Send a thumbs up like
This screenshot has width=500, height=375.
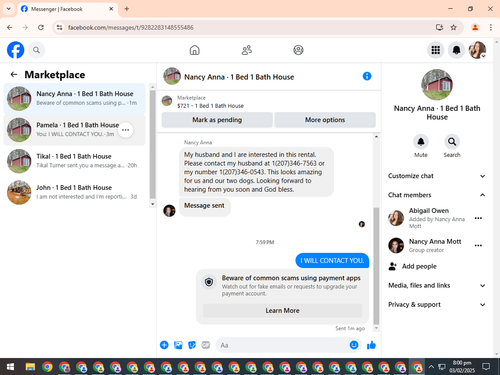[x=371, y=345]
